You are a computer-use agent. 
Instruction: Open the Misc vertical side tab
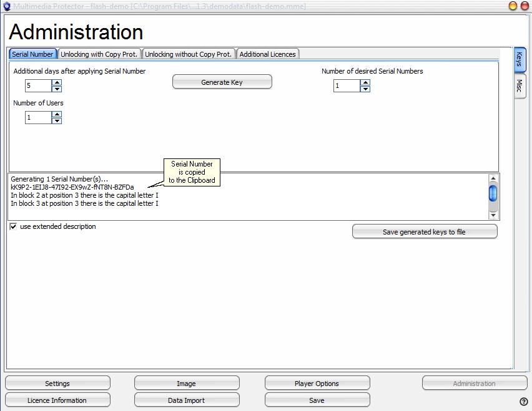click(x=519, y=87)
